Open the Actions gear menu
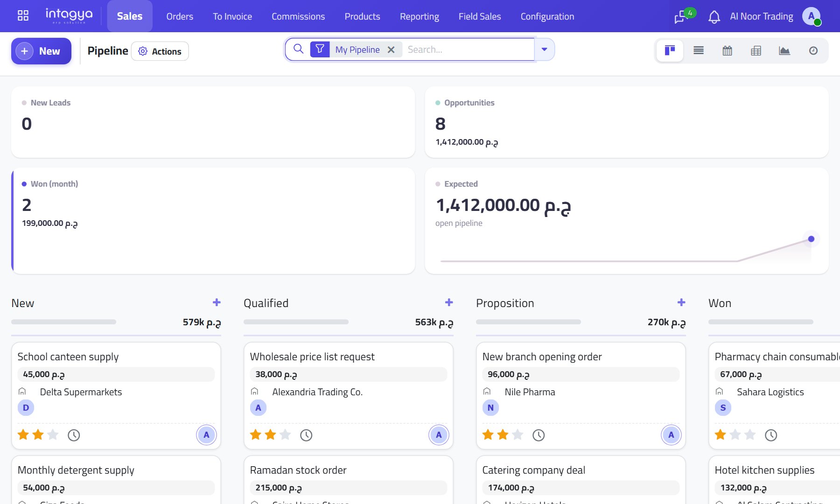 point(160,51)
